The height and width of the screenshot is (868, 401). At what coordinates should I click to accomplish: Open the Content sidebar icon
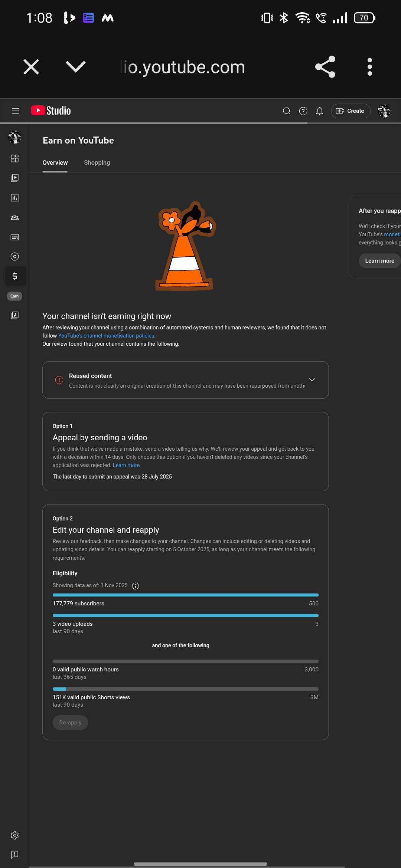(x=14, y=178)
